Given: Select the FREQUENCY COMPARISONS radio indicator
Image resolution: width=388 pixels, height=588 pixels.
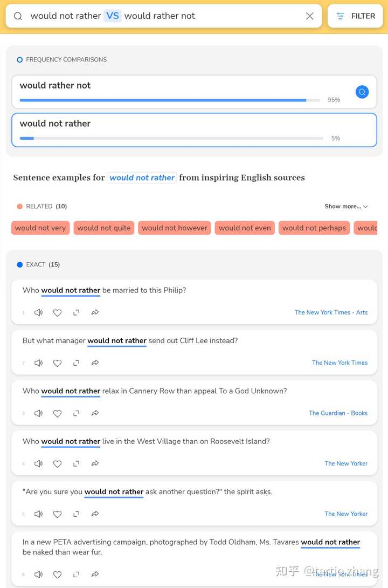Looking at the screenshot, I should (19, 60).
